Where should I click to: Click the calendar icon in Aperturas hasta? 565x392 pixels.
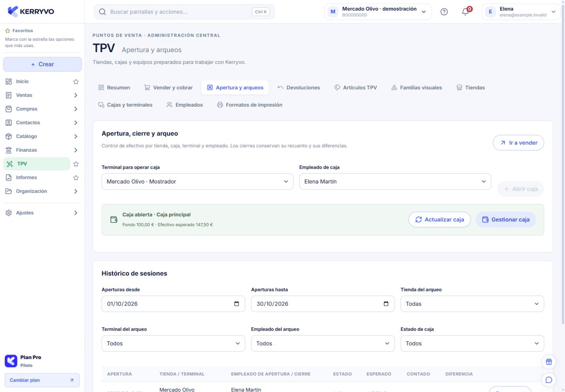click(386, 304)
